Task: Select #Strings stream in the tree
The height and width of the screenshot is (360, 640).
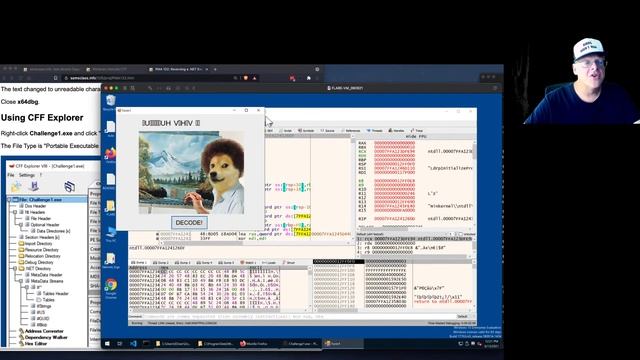Action: [41, 306]
